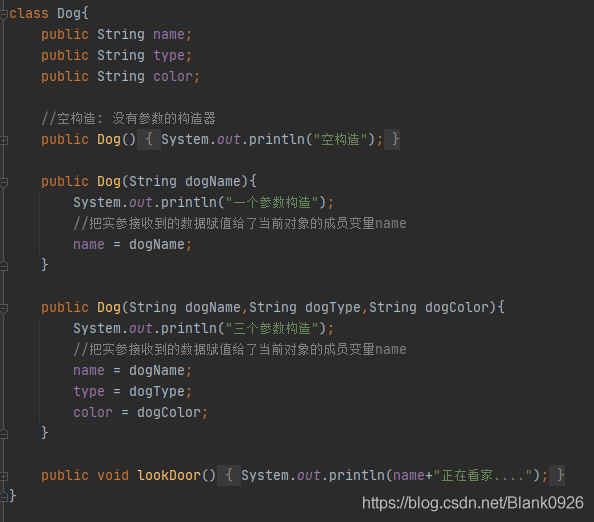Viewport: 594px width, 522px height.
Task: Click the "三个参数构造" string literal
Action: [x=272, y=328]
